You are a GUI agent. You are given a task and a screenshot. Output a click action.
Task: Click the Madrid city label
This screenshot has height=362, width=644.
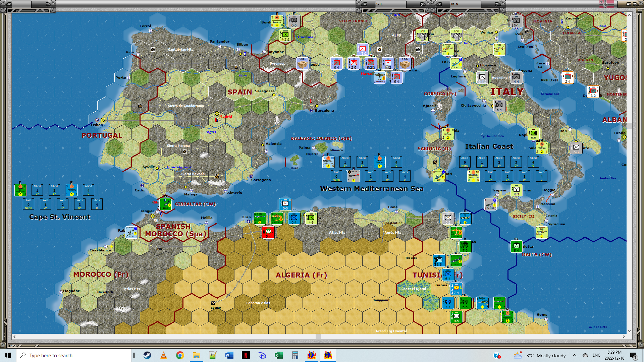click(225, 117)
